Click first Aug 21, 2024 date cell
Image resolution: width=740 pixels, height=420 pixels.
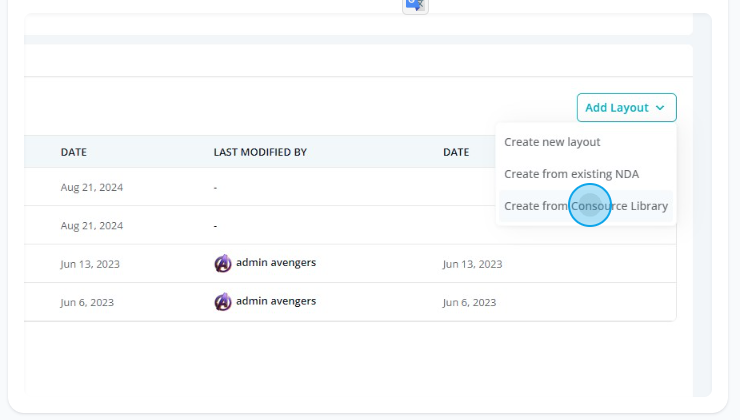pos(92,187)
